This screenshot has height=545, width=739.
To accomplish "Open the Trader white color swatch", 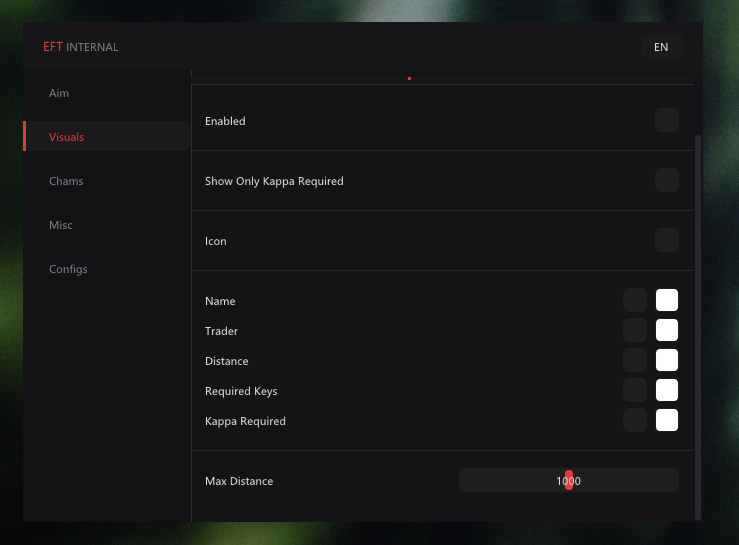I will tap(666, 330).
